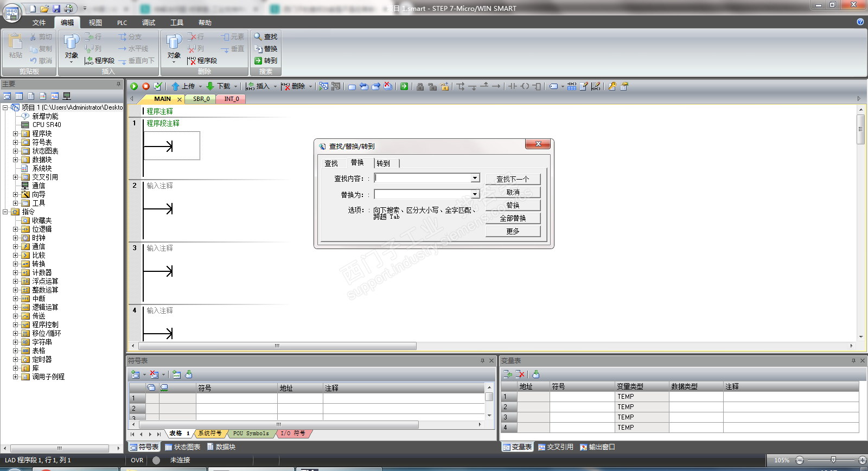
Task: Expand the 程序块 tree node
Action: (x=16, y=133)
